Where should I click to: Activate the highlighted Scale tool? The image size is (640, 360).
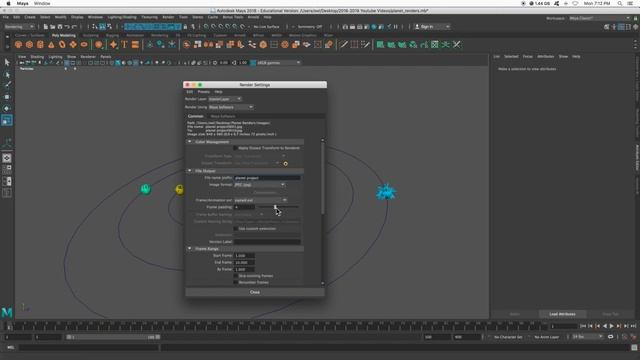pyautogui.click(x=7, y=120)
